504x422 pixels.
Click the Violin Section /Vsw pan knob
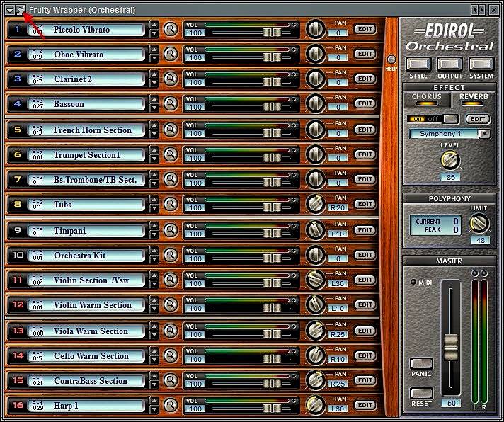coord(315,280)
